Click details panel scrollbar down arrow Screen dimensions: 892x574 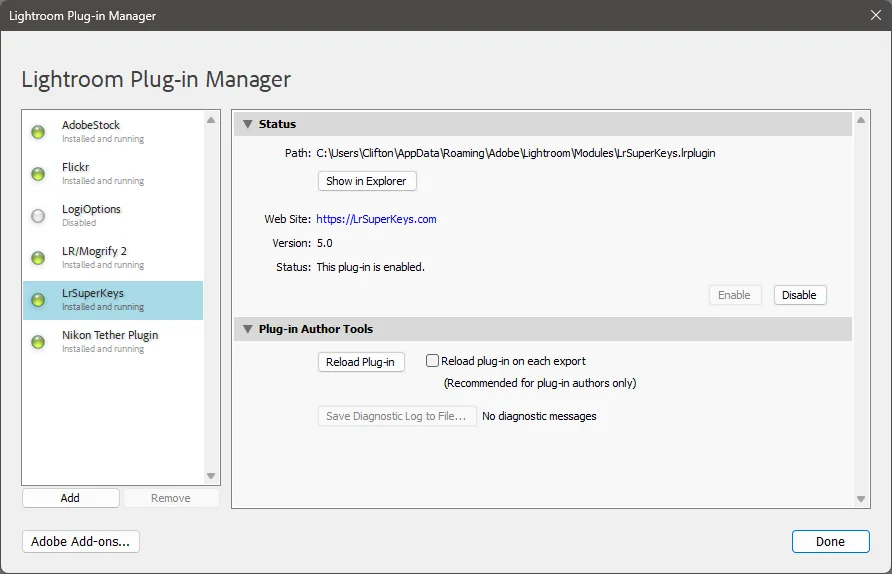click(861, 499)
